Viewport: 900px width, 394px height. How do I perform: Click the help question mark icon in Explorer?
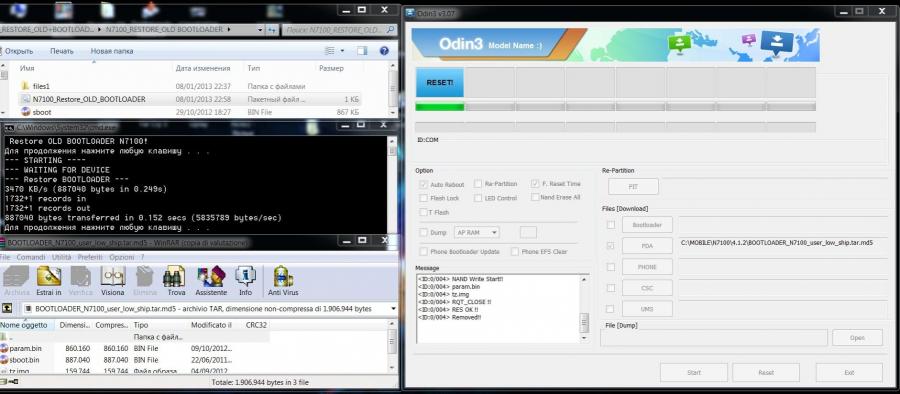[x=384, y=51]
